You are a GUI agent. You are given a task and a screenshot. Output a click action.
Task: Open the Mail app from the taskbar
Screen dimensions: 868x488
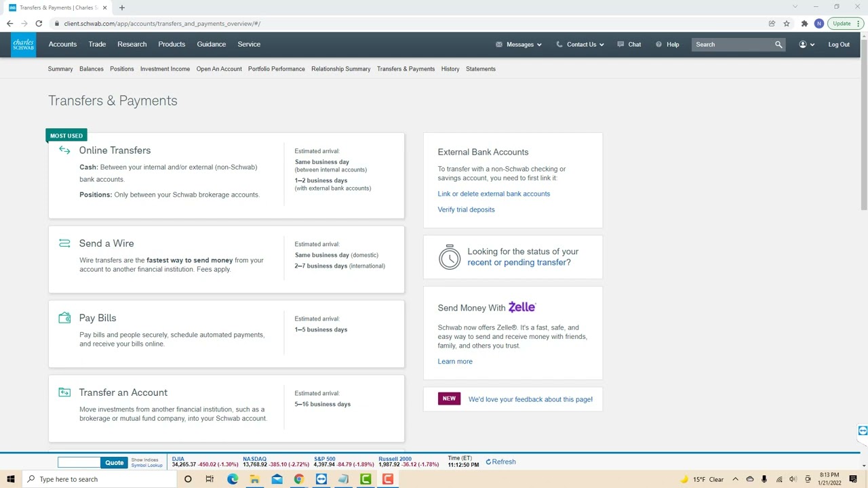click(x=277, y=479)
